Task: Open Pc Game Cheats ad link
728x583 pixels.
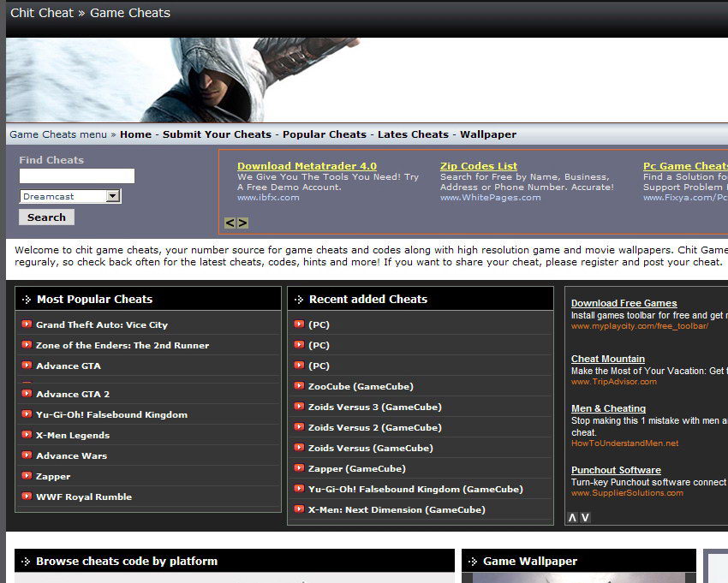Action: (685, 166)
